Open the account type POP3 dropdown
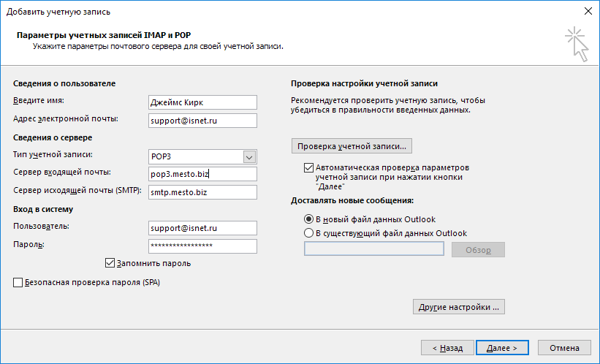Image resolution: width=600 pixels, height=364 pixels. coord(249,156)
